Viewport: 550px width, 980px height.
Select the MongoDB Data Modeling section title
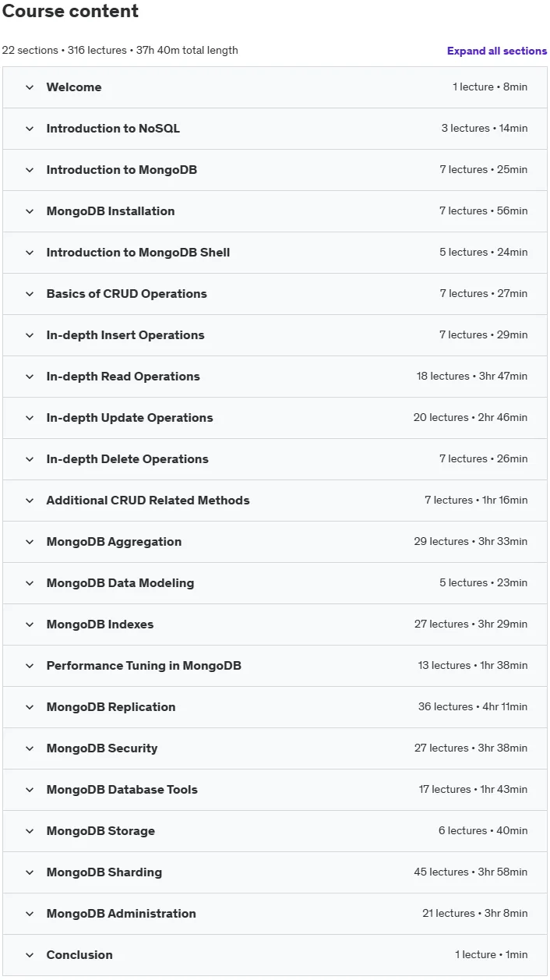120,583
